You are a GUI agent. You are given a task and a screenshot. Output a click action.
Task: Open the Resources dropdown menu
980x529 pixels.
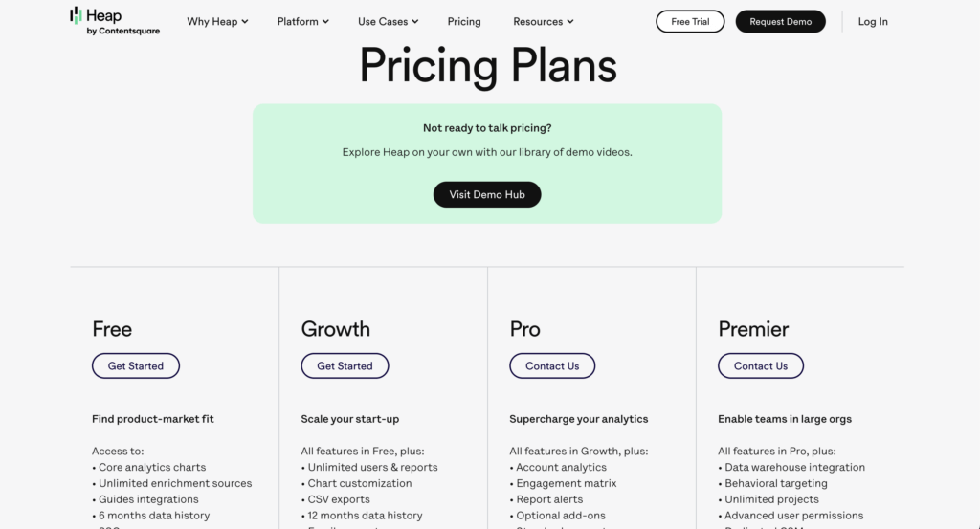543,21
